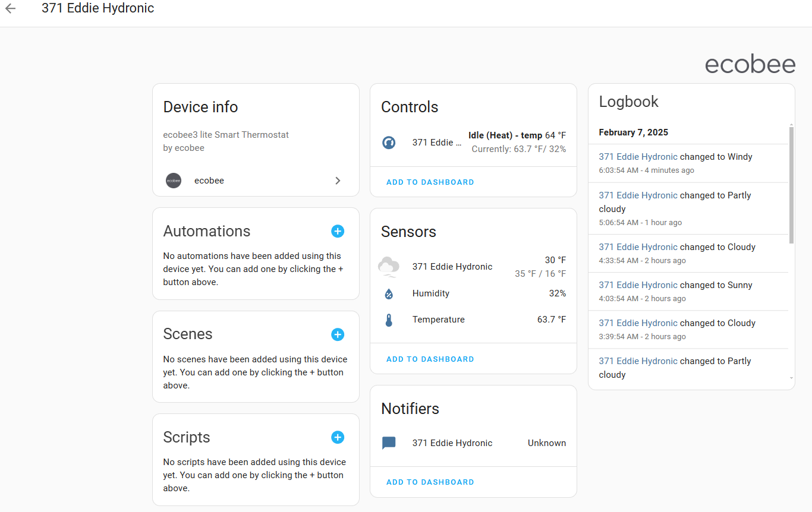Click the Unknown notifier state
This screenshot has width=812, height=512.
(x=547, y=443)
